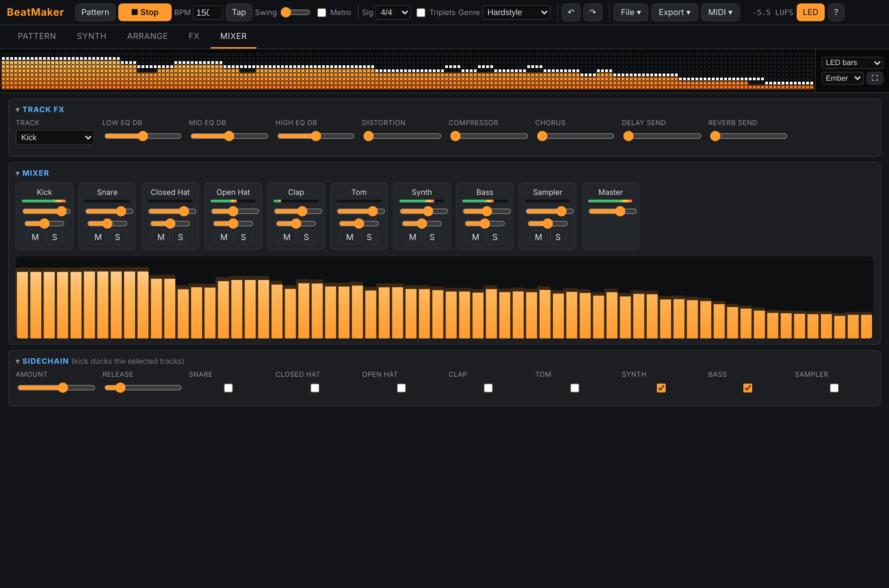Open the LED bars visualizer dropdown
Viewport: 889px width, 588px height.
click(852, 63)
